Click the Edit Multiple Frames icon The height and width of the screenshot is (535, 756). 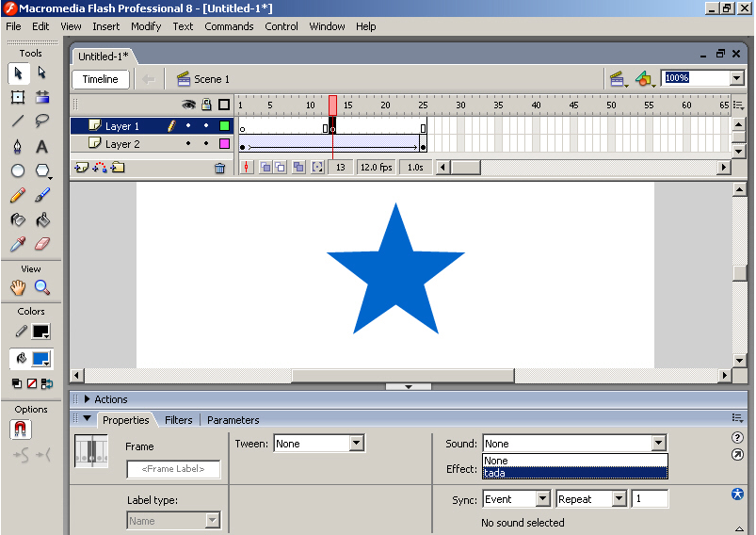coord(299,168)
